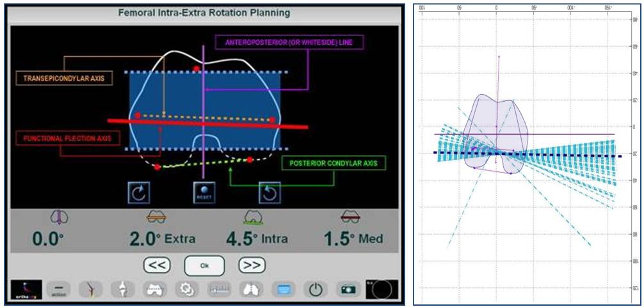
Task: Click the knee joint bone icon
Action: 120,289
